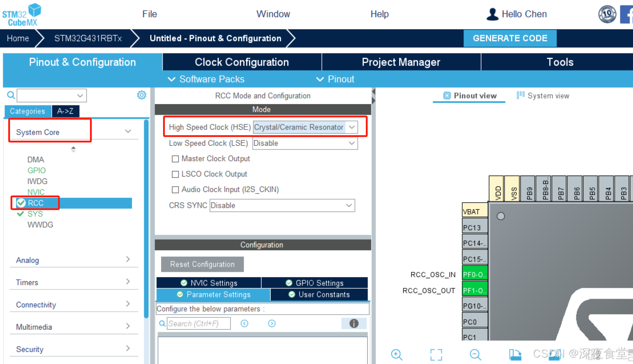633x364 pixels.
Task: Switch to Clock Configuration tab
Action: pos(242,62)
